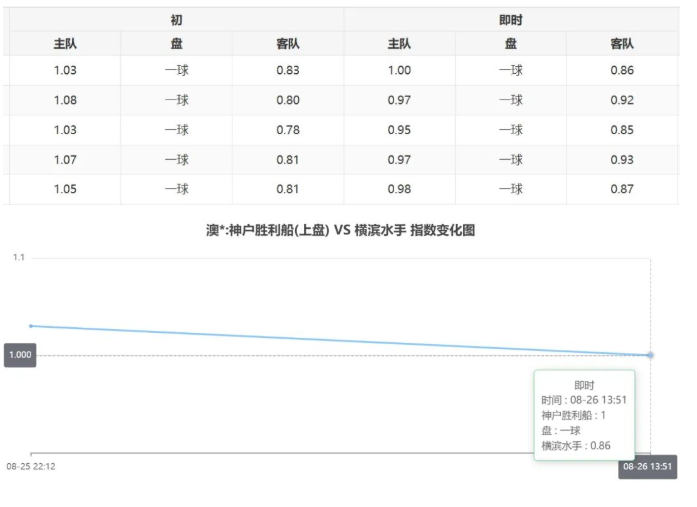Select the live home odds 0.95

click(x=400, y=130)
